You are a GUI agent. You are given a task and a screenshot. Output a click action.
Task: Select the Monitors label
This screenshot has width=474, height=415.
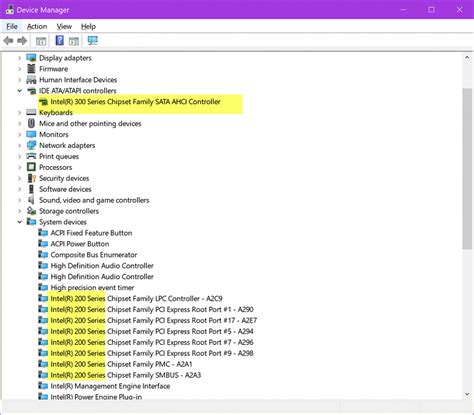click(54, 134)
